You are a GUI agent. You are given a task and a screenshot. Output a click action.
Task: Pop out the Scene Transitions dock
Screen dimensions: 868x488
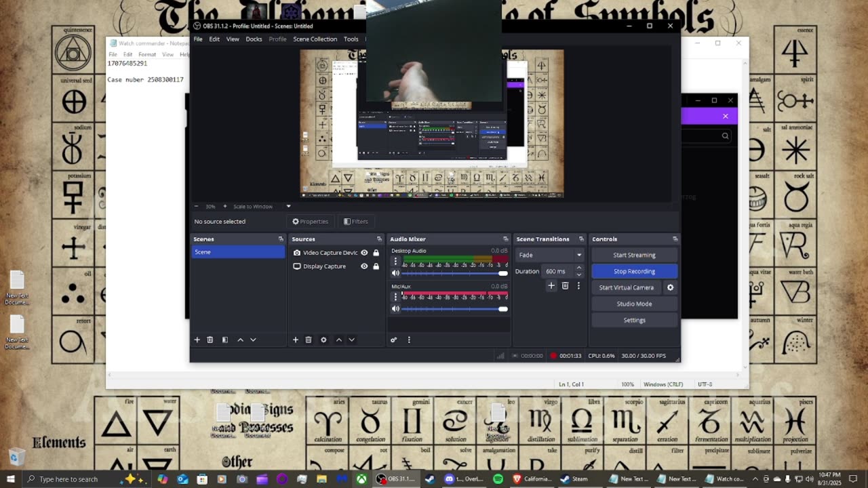pyautogui.click(x=581, y=239)
